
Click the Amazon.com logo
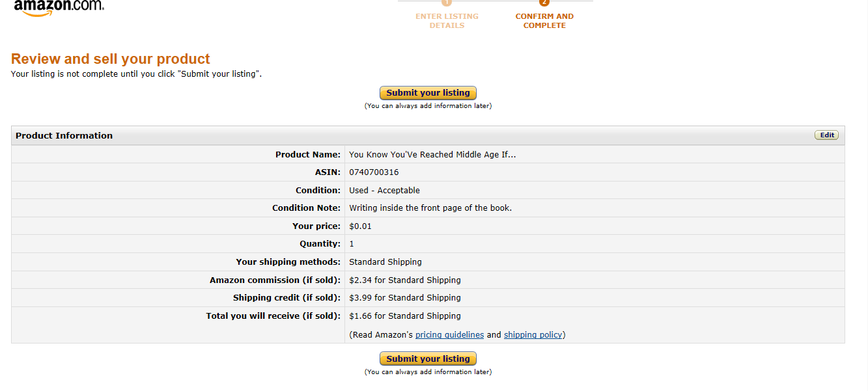coord(59,8)
